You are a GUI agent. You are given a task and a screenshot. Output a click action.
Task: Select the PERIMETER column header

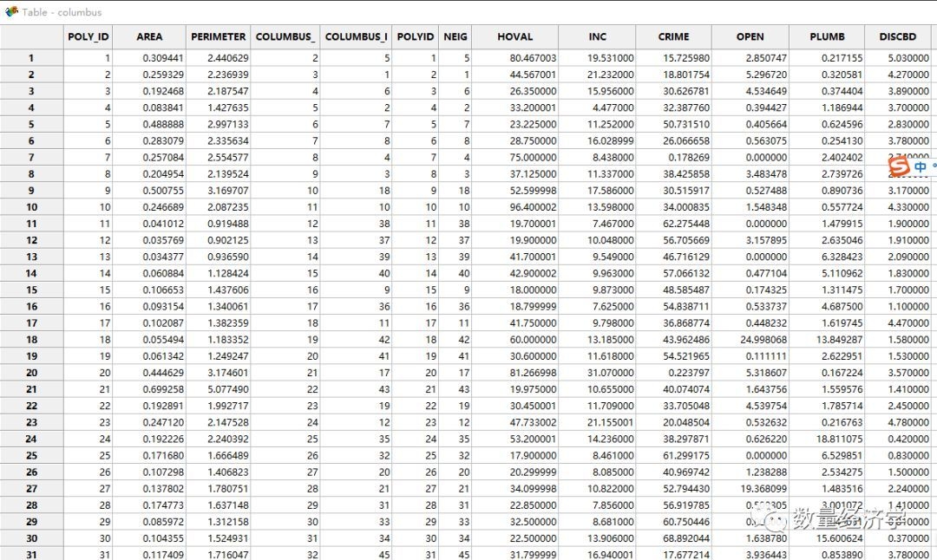(x=218, y=36)
